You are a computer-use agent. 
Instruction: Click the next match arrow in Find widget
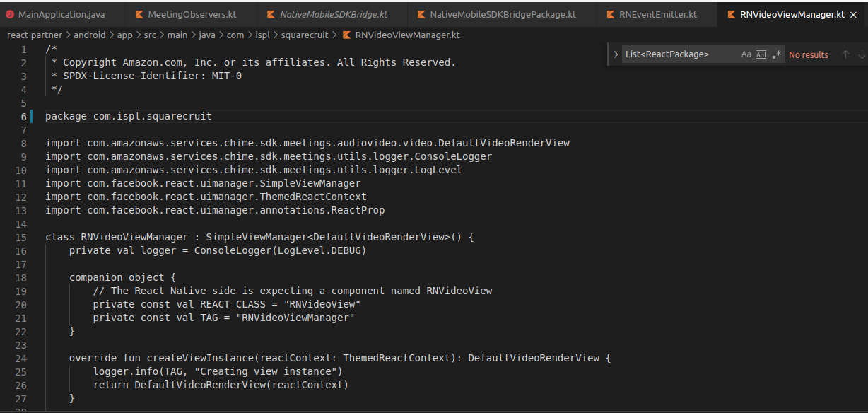tap(860, 54)
